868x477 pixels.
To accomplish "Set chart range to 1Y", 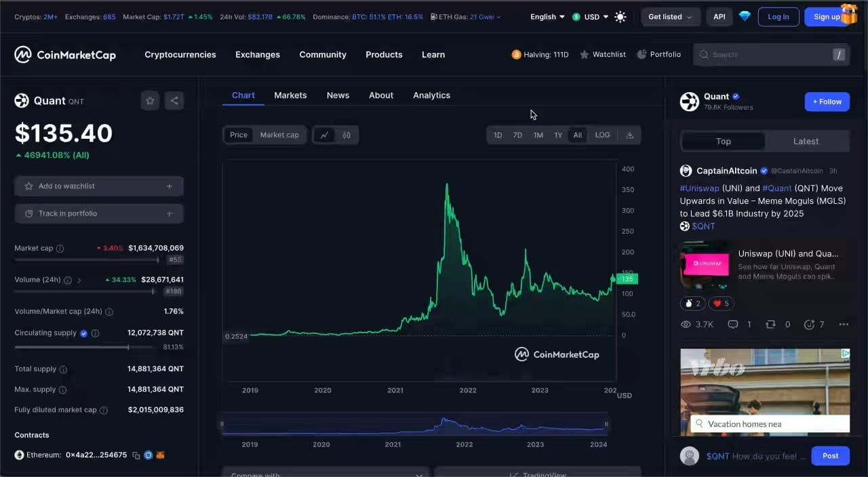I will (x=558, y=135).
